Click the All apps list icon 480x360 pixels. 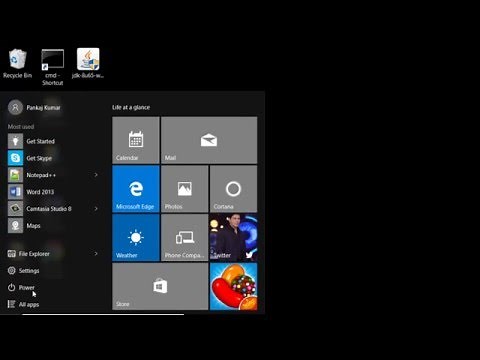pyautogui.click(x=11, y=304)
